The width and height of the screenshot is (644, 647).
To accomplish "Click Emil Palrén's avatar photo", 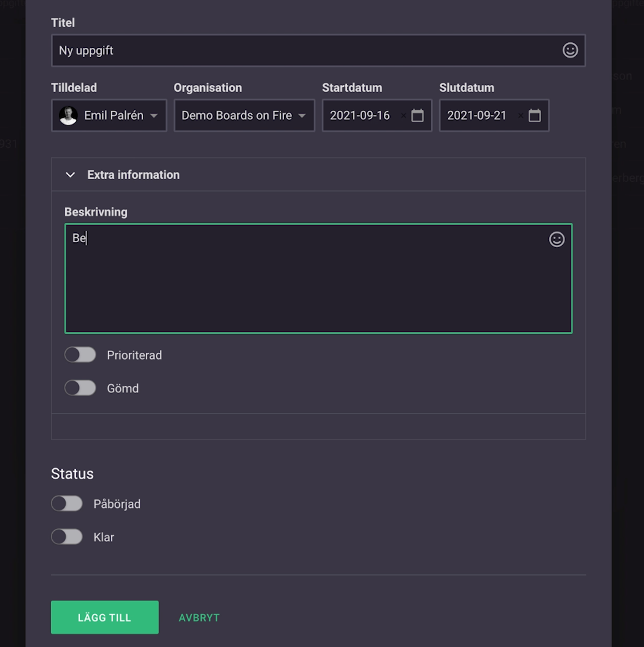I will (68, 115).
